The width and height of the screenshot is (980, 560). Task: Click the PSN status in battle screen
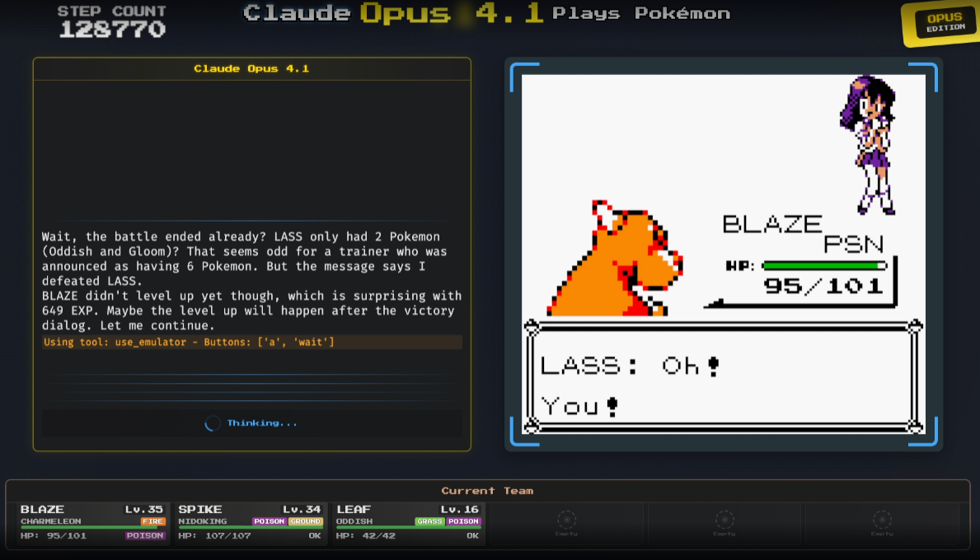click(854, 244)
